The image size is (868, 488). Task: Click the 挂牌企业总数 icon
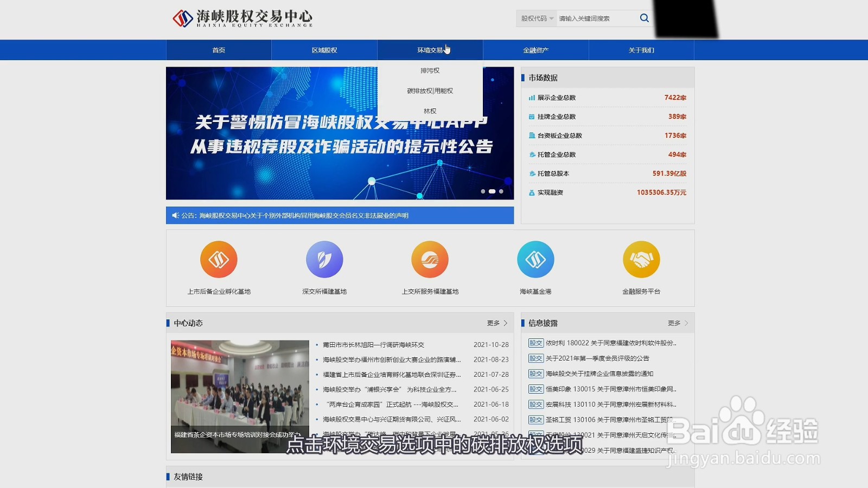click(532, 117)
